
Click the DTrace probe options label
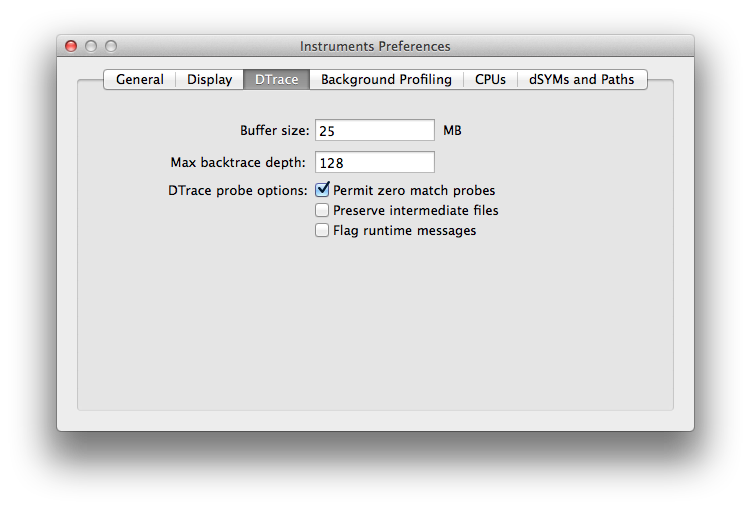(x=238, y=191)
